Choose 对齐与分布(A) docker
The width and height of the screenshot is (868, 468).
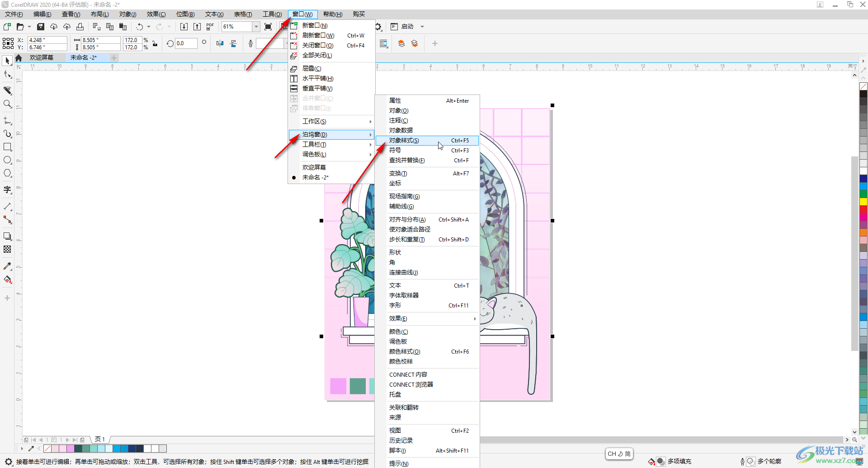pos(427,219)
